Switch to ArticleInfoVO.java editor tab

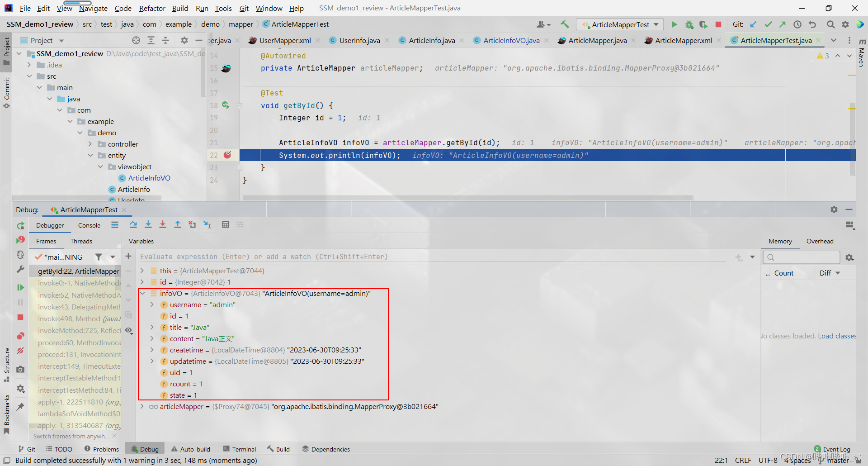click(511, 40)
